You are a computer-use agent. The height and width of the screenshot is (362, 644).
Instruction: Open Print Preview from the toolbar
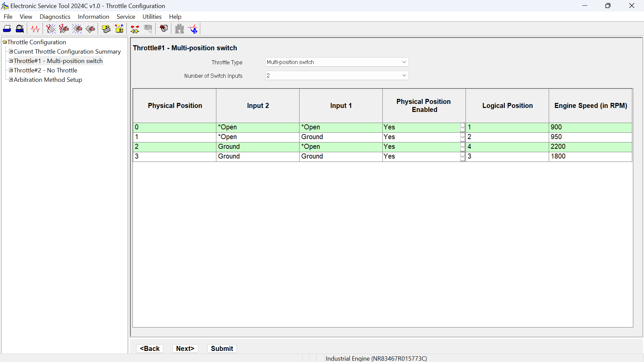coord(20,29)
